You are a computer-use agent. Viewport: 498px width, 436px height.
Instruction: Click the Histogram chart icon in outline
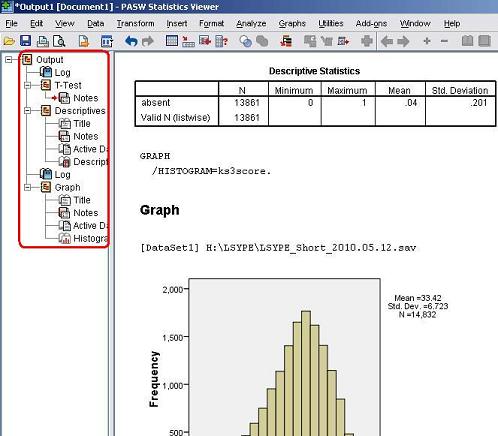(65, 238)
